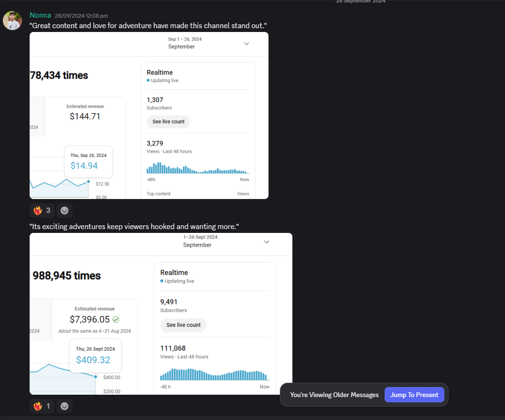Add reaction below first analytics image
The image size is (505, 420).
64,210
